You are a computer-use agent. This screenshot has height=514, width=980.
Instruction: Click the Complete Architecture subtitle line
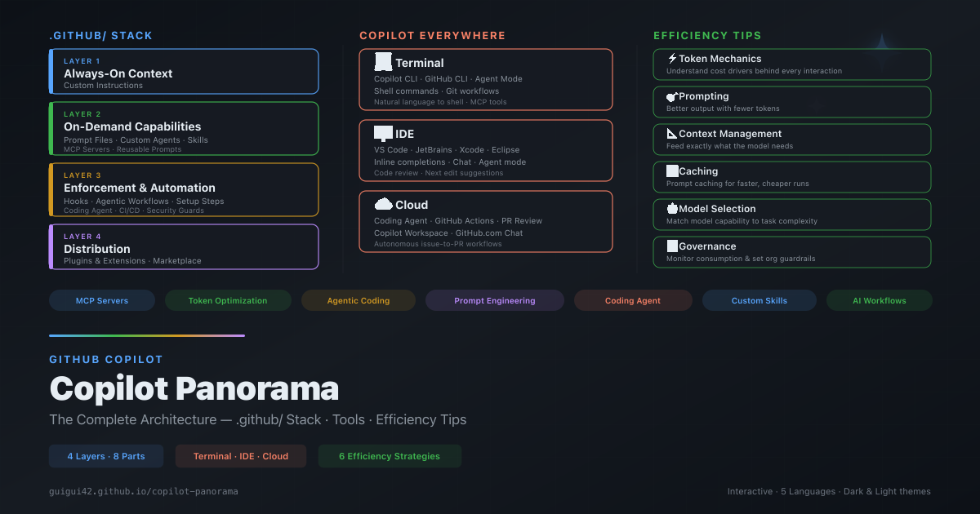coord(258,419)
